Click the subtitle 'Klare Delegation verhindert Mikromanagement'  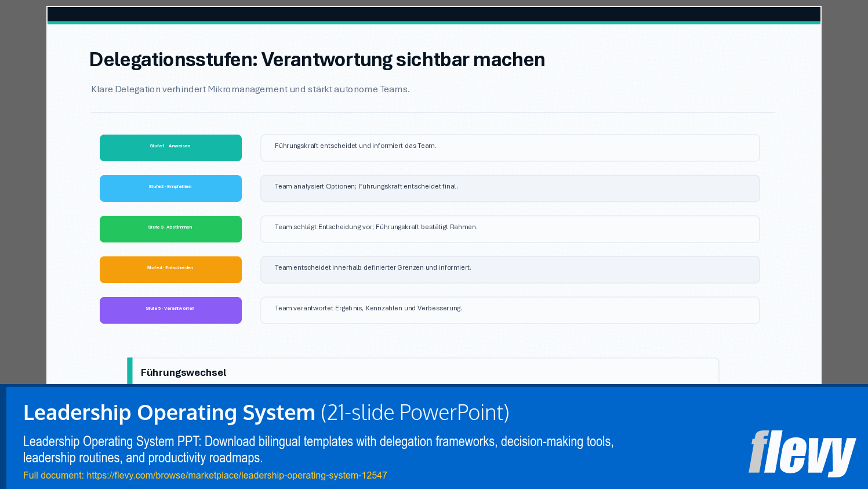[189, 89]
